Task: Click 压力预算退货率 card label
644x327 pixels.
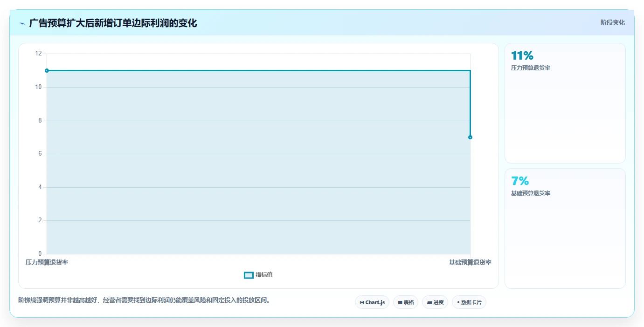Action: pos(531,68)
